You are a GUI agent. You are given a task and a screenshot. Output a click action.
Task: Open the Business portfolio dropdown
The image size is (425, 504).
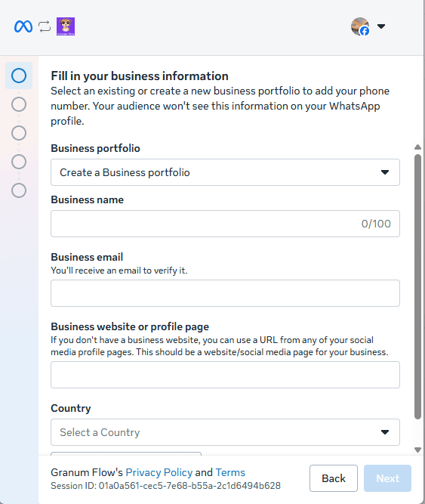point(225,172)
